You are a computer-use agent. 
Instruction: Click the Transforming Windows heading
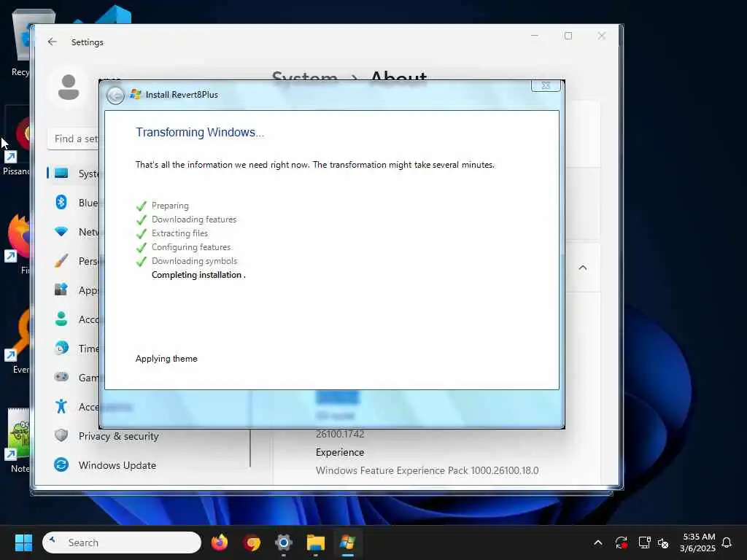[x=200, y=133]
